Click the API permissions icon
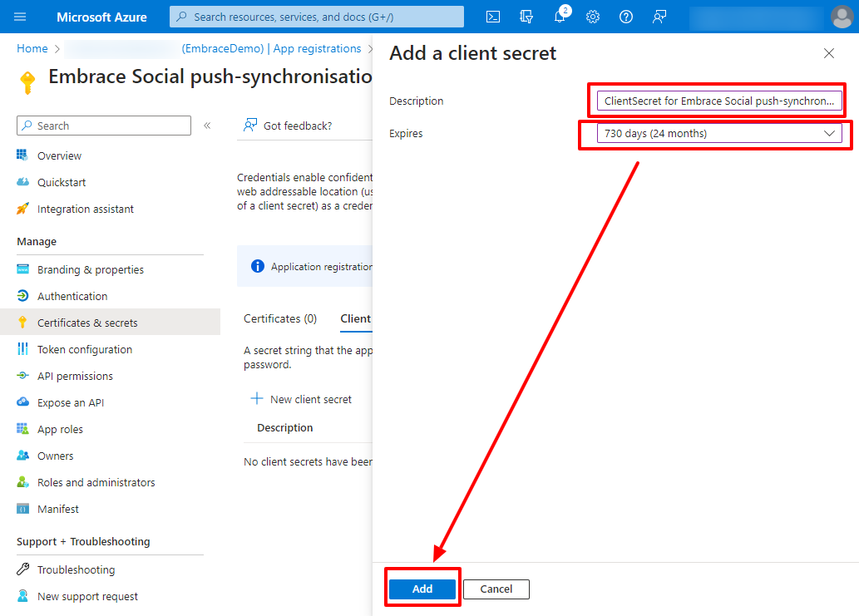Viewport: 859px width, 616px height. pos(22,376)
